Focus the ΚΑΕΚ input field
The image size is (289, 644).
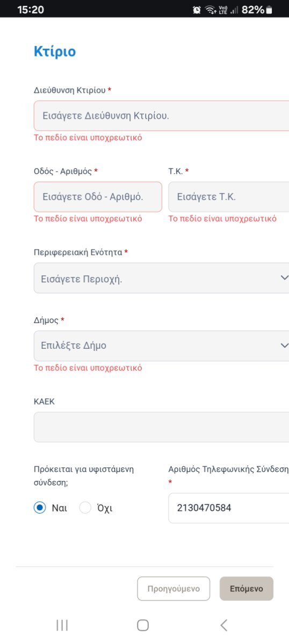[161, 427]
